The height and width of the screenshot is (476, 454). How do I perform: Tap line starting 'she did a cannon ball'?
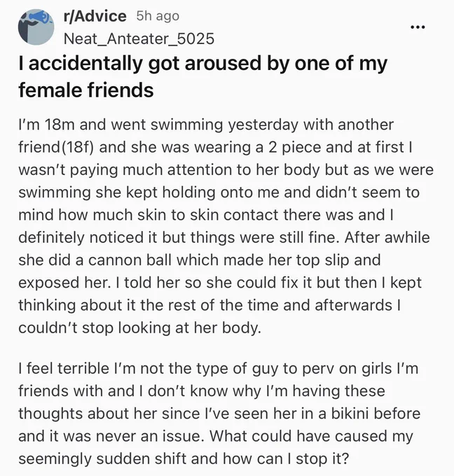coord(200,260)
